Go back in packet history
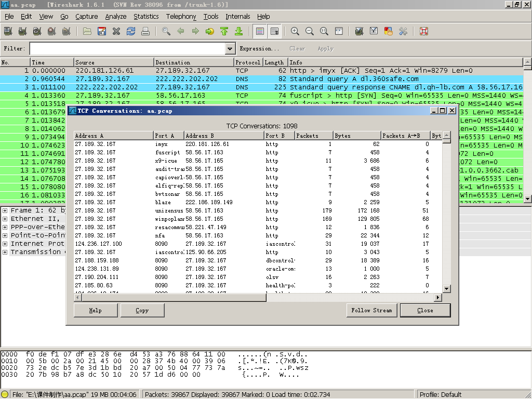The width and height of the screenshot is (532, 399). pos(181,32)
